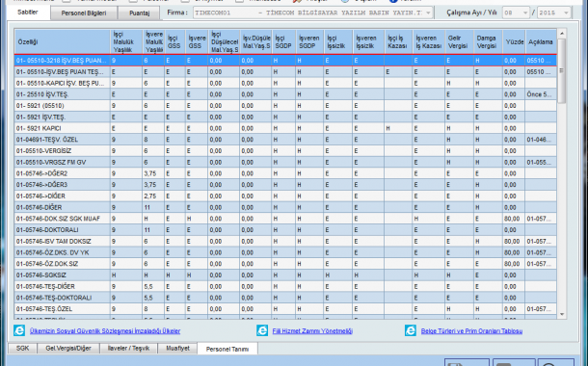Viewport: 588px width, 366px height.
Task: Click 80,00 Yüzde cell of DOK.SIZ SGK MUAF row
Action: pos(514,219)
